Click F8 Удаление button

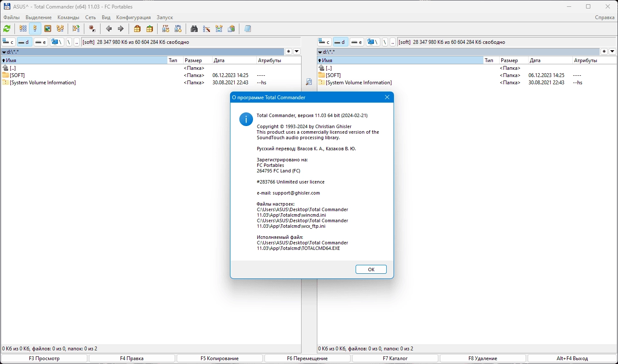pos(483,358)
